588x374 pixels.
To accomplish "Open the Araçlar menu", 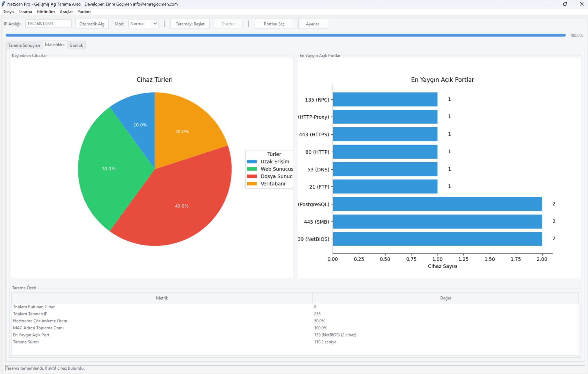I will click(x=66, y=12).
